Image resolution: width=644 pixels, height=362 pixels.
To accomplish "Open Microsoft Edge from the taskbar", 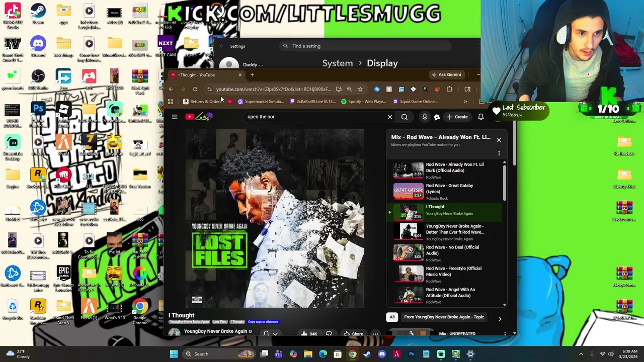I will click(x=323, y=354).
